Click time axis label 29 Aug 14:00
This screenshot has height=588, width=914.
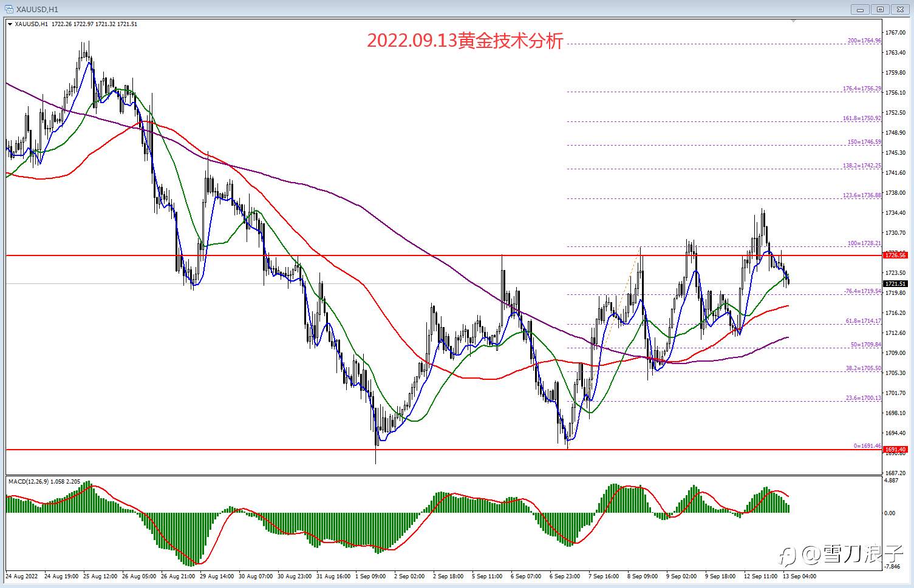coord(217,576)
